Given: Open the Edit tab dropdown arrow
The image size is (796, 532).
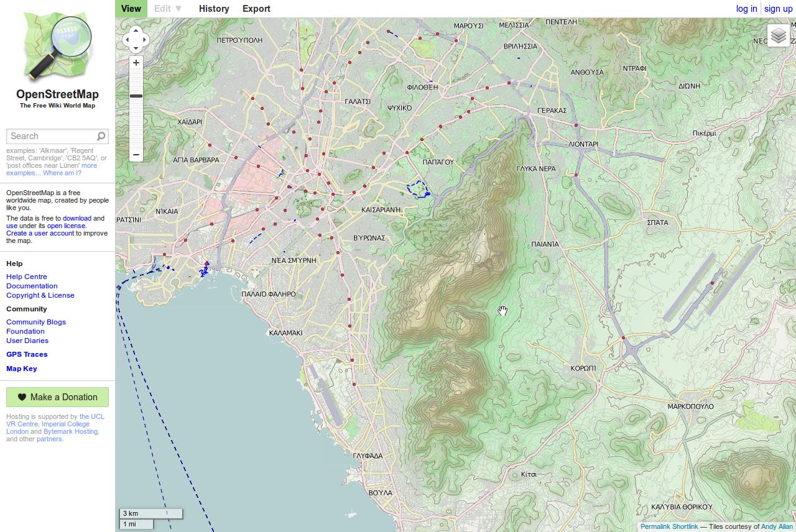Looking at the screenshot, I should (x=178, y=9).
